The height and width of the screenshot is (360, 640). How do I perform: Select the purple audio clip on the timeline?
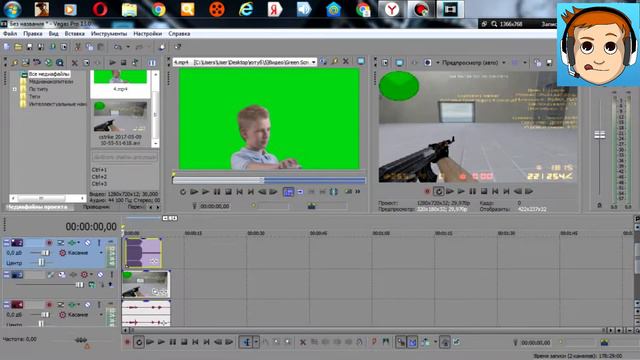[143, 253]
